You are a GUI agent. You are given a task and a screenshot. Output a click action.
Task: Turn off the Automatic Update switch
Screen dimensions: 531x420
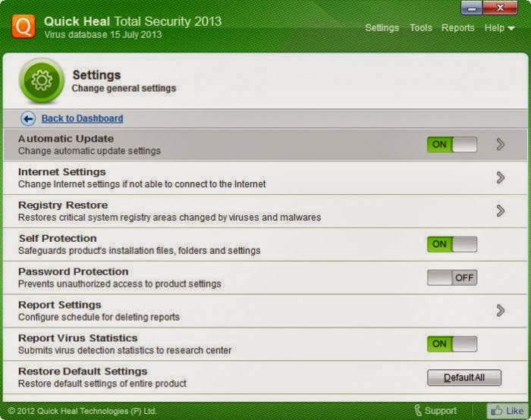pos(452,145)
